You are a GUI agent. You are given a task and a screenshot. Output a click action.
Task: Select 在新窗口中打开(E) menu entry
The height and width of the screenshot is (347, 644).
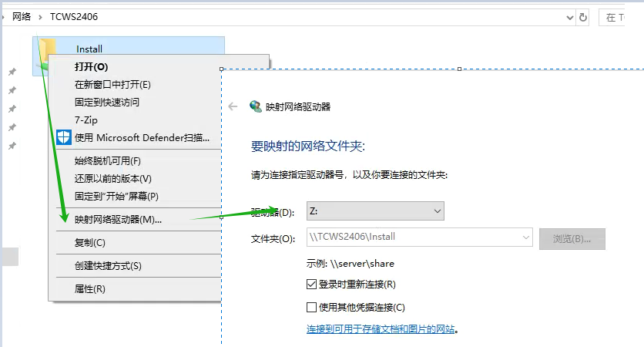[x=112, y=84]
